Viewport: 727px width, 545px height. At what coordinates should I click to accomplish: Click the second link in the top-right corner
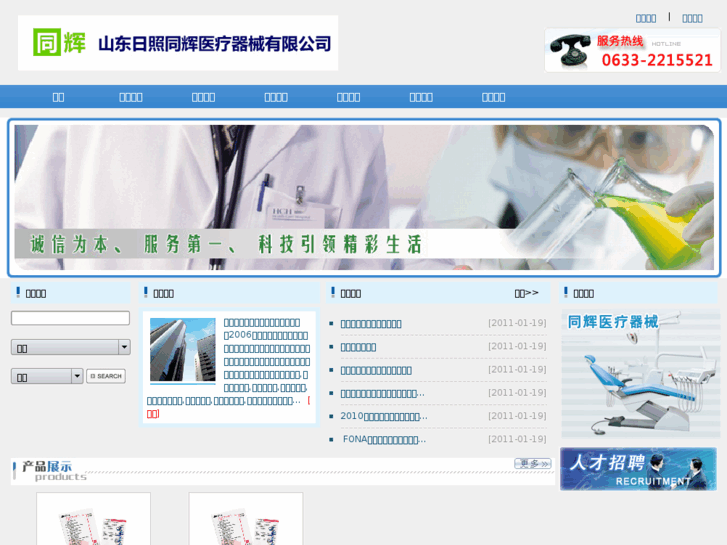coord(692,18)
